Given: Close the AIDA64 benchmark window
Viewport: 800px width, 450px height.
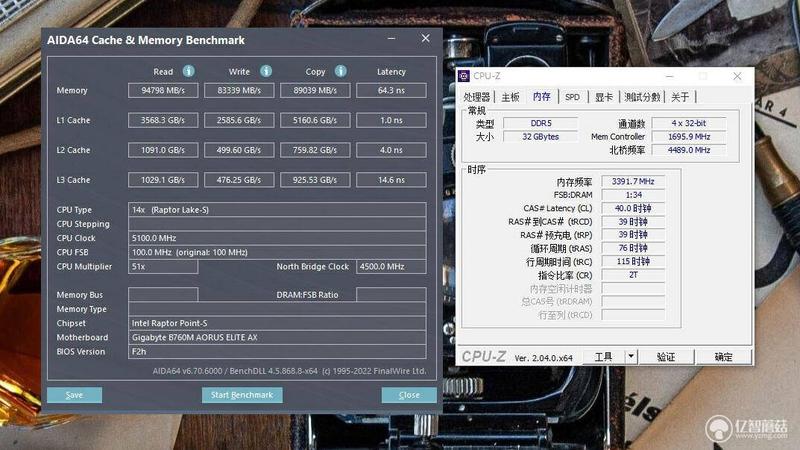Looking at the screenshot, I should (426, 38).
